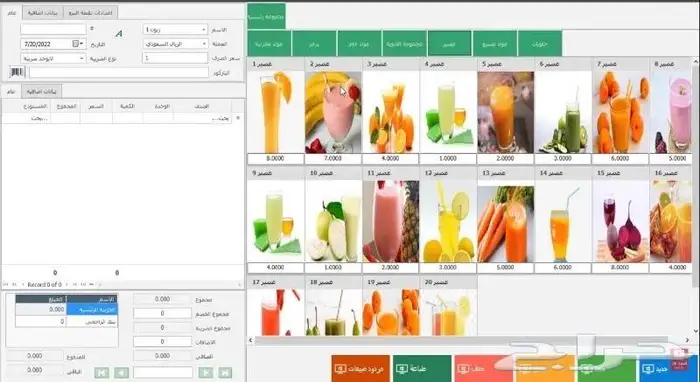Select the juice category green tile
Viewport: 700px width, 382px height.
coord(449,43)
